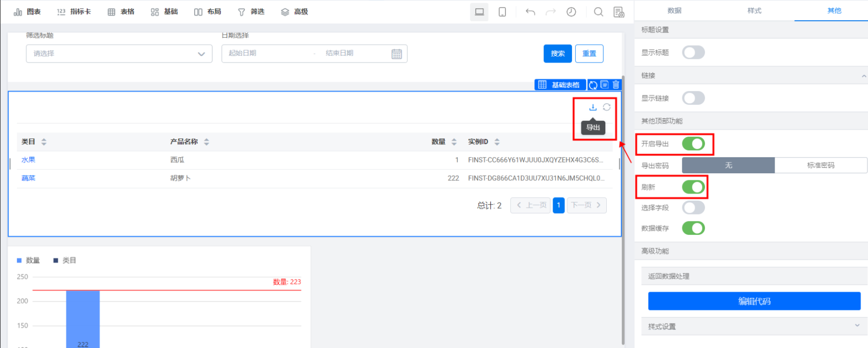Click the magnifier search icon in toolbar
The image size is (868, 348).
[598, 12]
